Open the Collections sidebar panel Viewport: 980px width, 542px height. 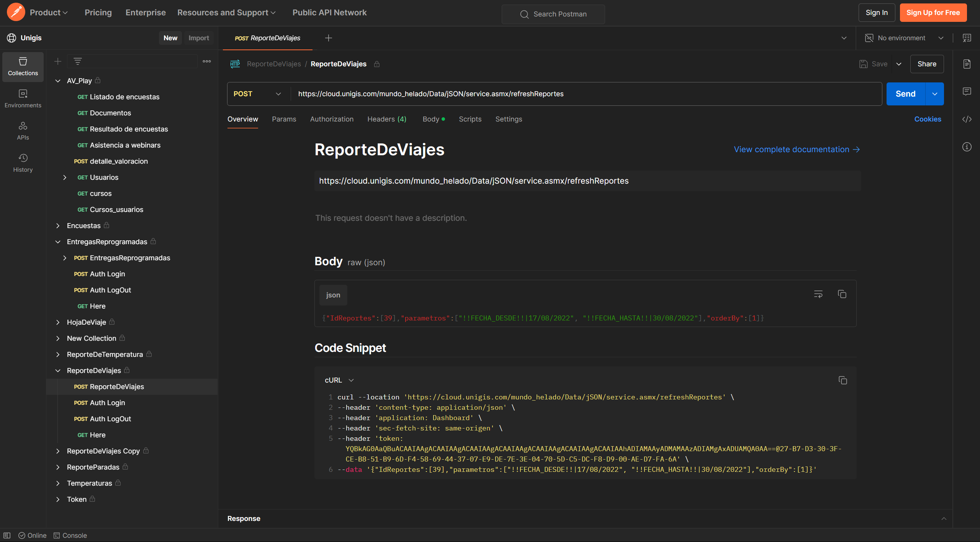coord(23,67)
